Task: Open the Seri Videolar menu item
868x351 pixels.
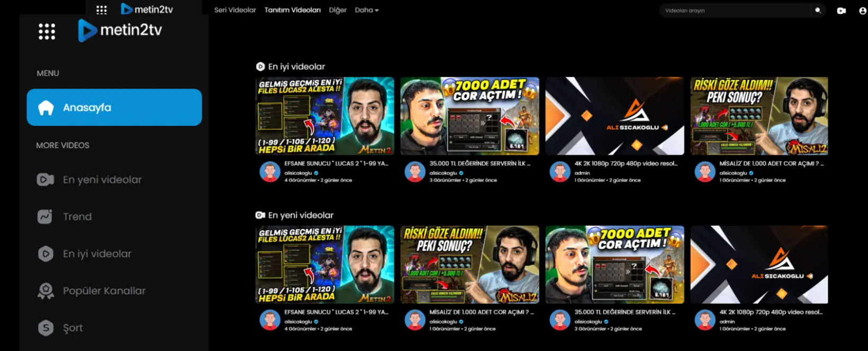Action: (235, 10)
